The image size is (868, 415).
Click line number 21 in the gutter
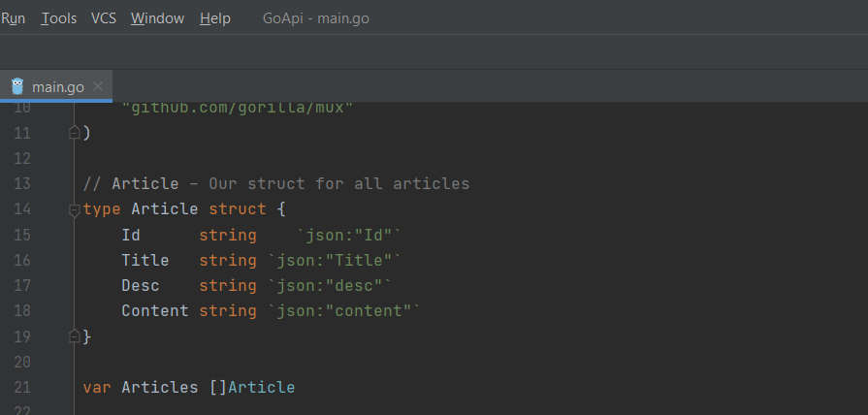point(22,387)
